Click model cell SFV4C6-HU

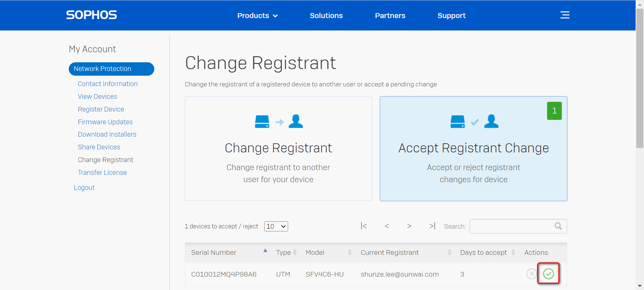point(325,274)
